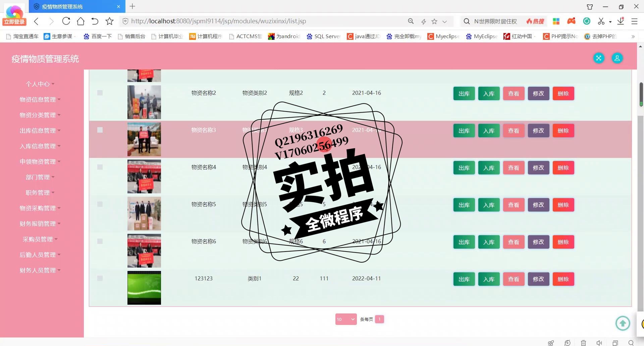Viewport: 644px width, 346px height.
Task: Open the scissors screenshot tool
Action: (601, 21)
